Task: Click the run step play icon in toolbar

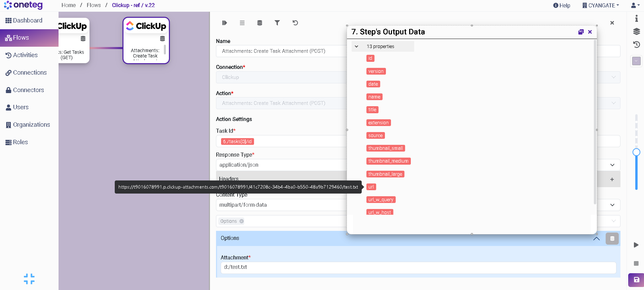Action: (x=224, y=23)
